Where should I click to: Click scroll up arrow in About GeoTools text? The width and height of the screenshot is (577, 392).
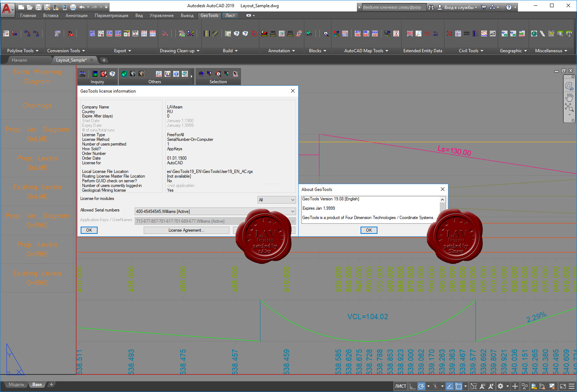443,200
